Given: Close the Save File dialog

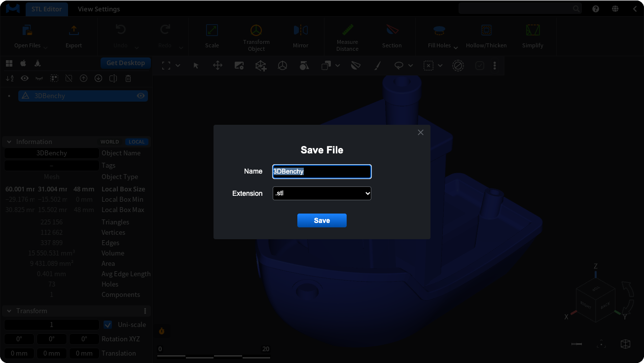Looking at the screenshot, I should click(421, 132).
